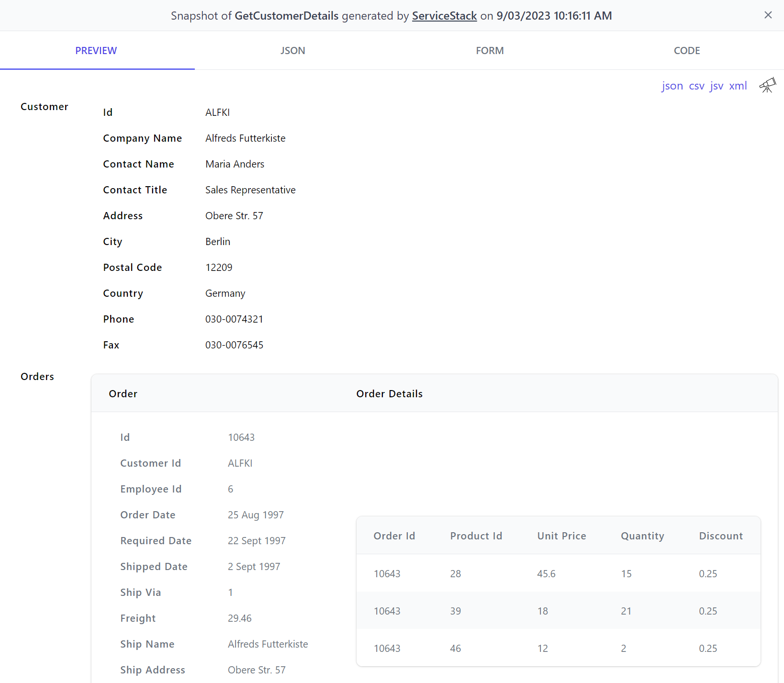Click quantity 21 cell

pyautogui.click(x=626, y=611)
